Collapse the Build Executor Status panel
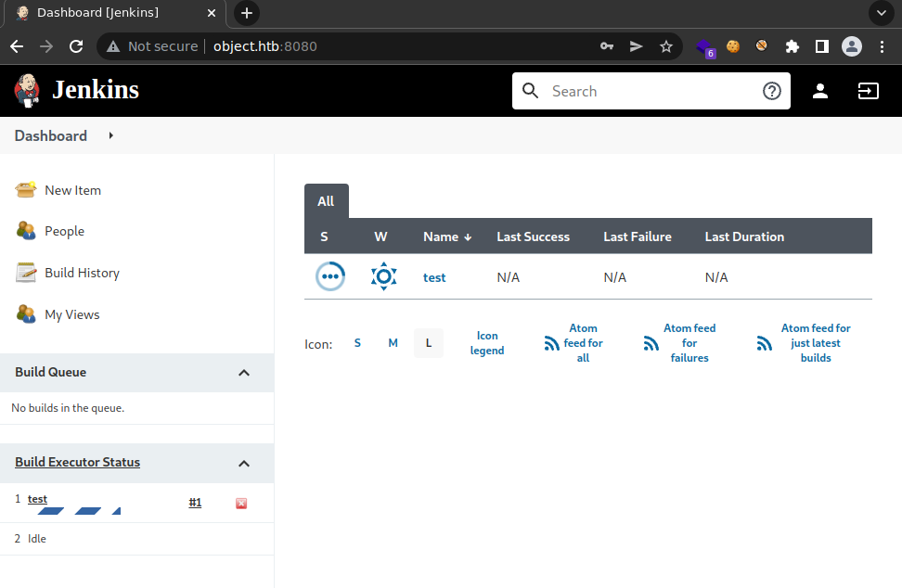 244,463
